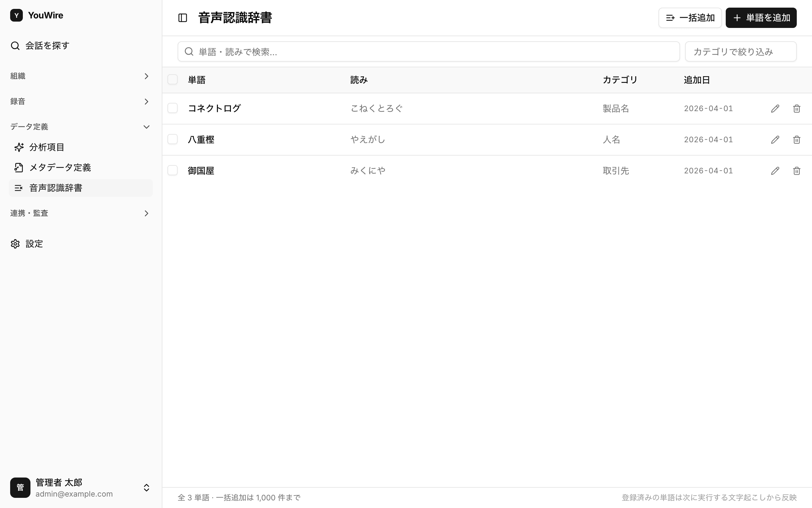Check the box for 御国屋 row
Image resolution: width=812 pixels, height=508 pixels.
tap(173, 170)
